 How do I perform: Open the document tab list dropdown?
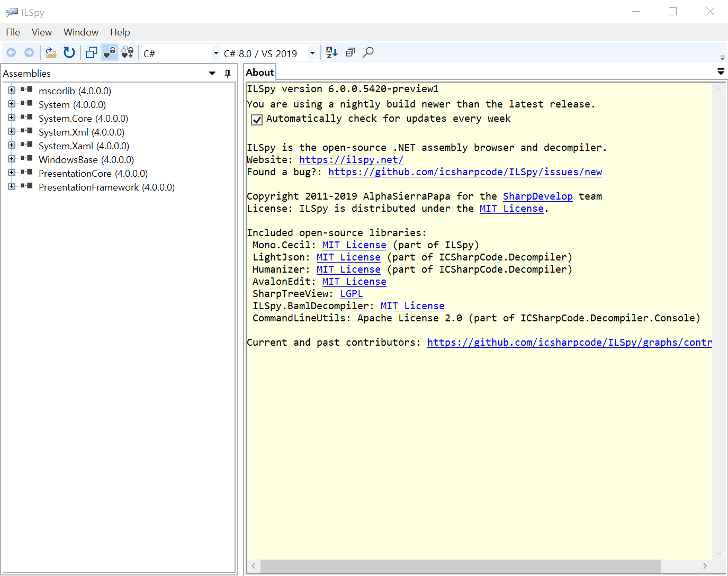721,71
